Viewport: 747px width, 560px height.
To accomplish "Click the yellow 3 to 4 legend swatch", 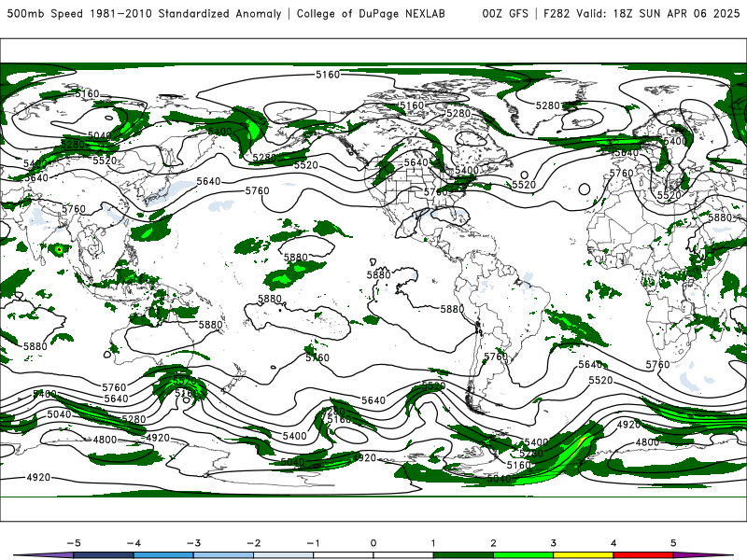I will point(583,555).
